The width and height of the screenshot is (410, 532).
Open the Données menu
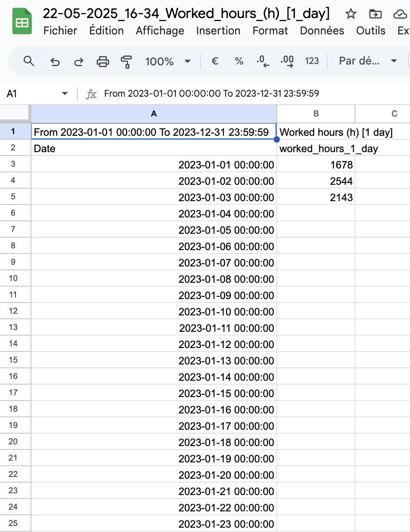click(x=322, y=31)
